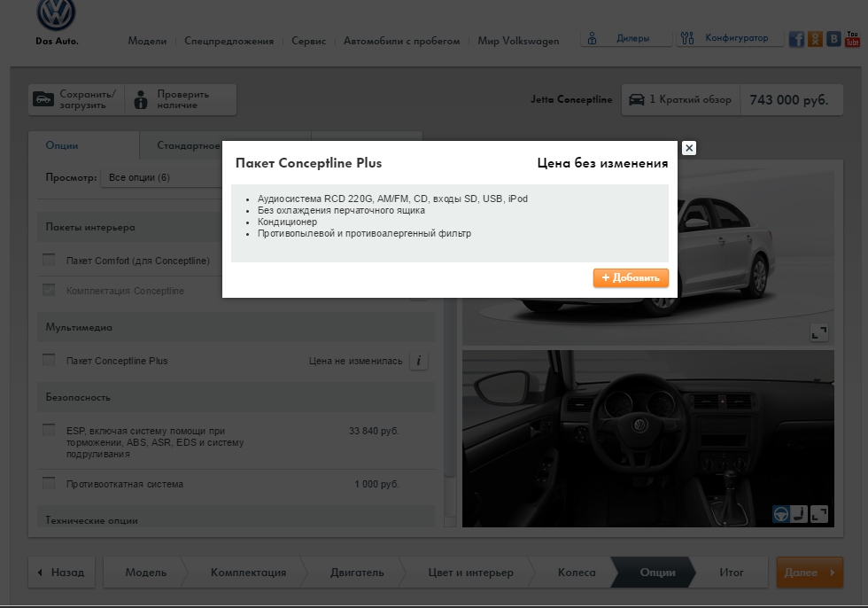Click the Аудиосистема RCD 220G line

click(x=392, y=199)
